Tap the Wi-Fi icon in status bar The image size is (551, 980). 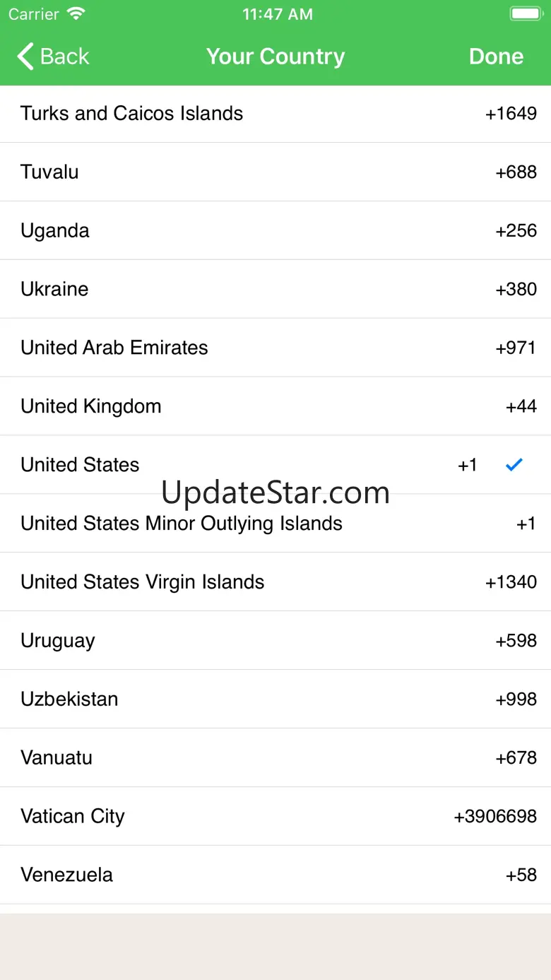click(76, 14)
